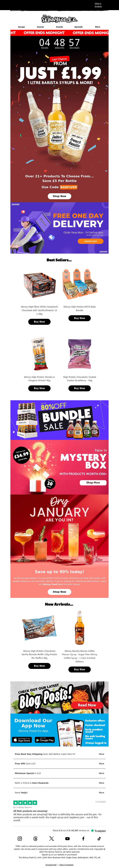The height and width of the screenshot is (868, 119).
Task: Click the Unsubscribe link
Action: click(x=51, y=865)
